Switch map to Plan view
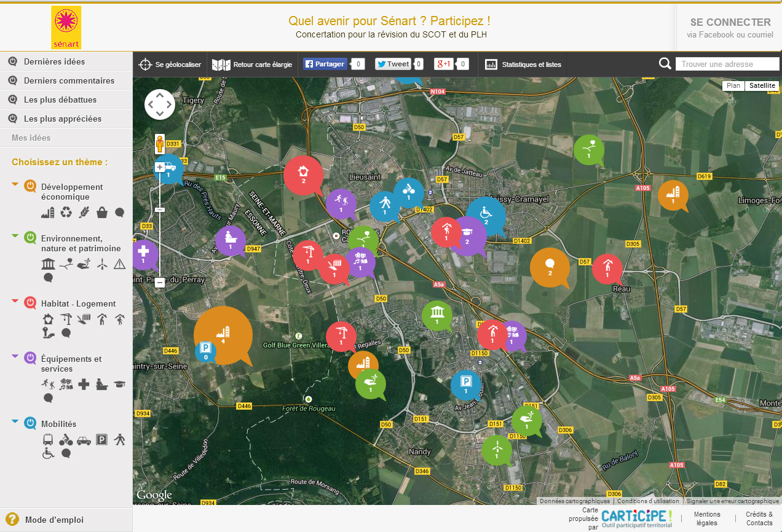The height and width of the screenshot is (532, 782). point(733,86)
